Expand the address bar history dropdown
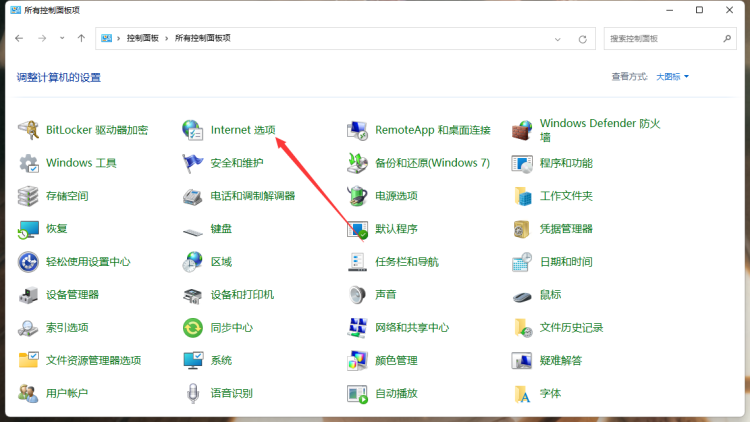Image resolution: width=750 pixels, height=422 pixels. point(557,39)
